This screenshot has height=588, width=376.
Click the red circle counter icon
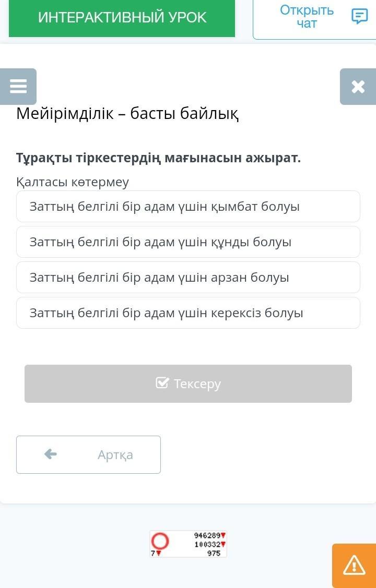pos(160,542)
